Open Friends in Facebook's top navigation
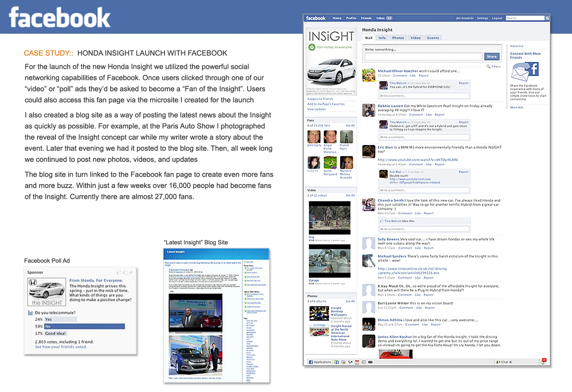Viewport: 572px width, 392px height. pos(366,18)
